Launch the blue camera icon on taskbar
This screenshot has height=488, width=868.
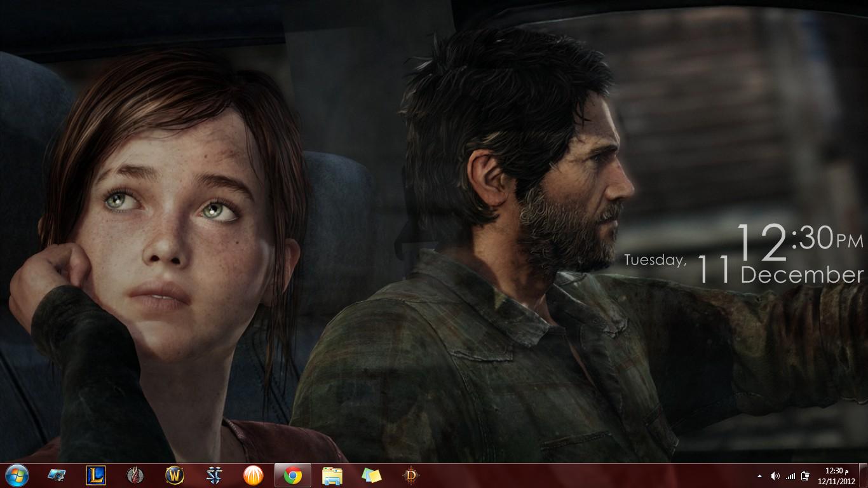[x=57, y=475]
